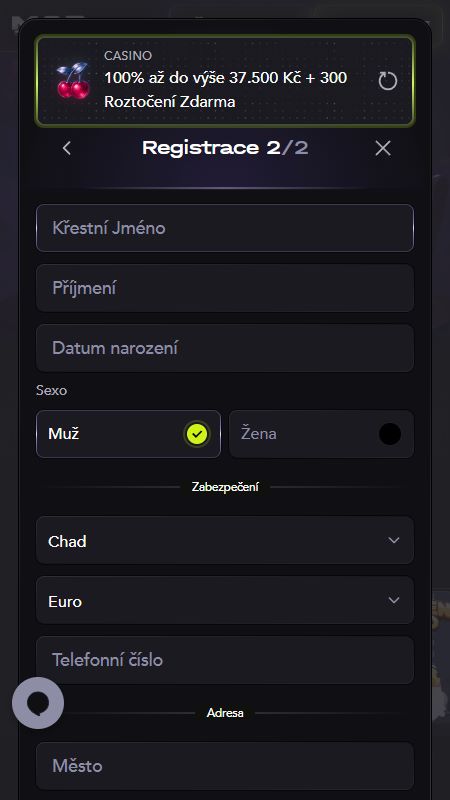Click the circular refresh bonus icon

388,81
